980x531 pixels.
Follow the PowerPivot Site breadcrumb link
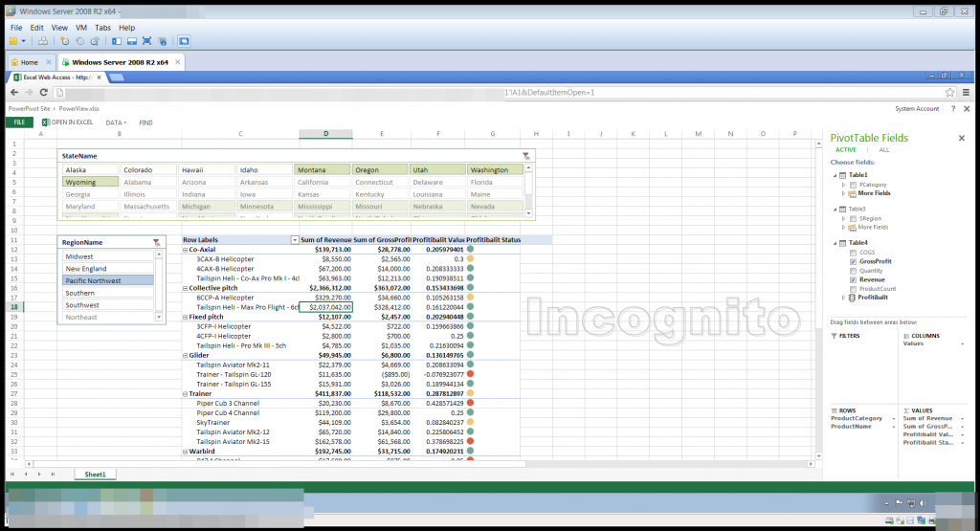(x=29, y=109)
